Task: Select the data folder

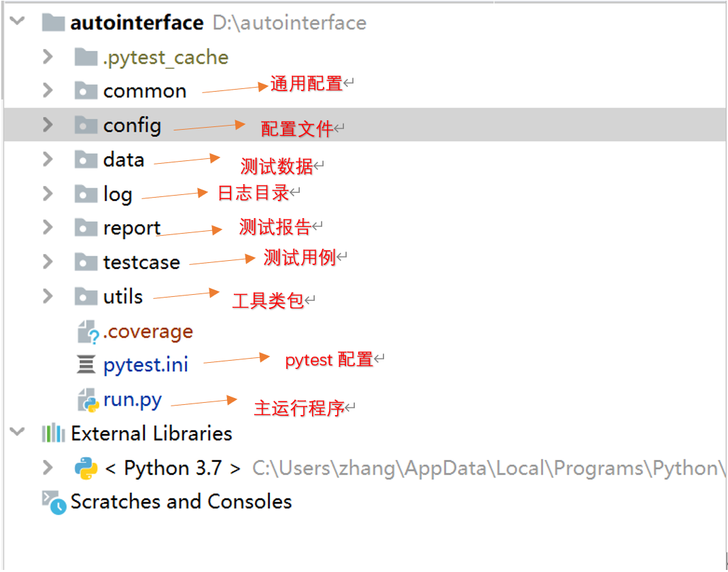Action: click(124, 160)
